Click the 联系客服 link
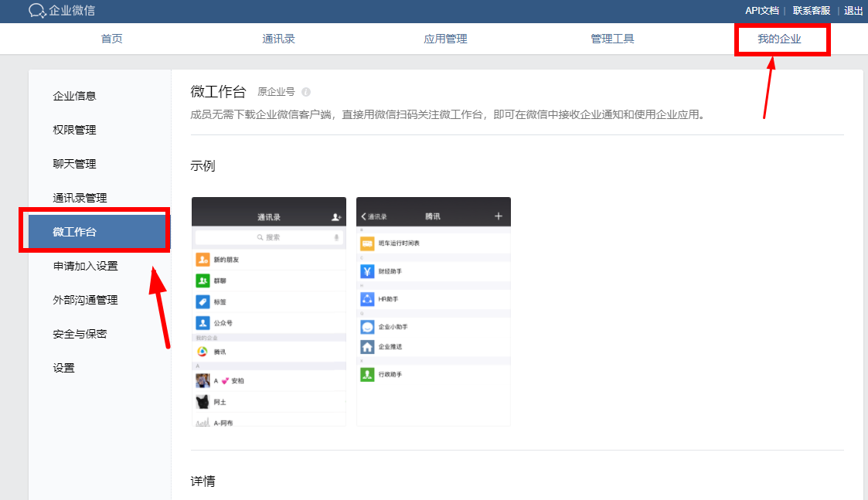The width and height of the screenshot is (868, 500). click(x=811, y=11)
